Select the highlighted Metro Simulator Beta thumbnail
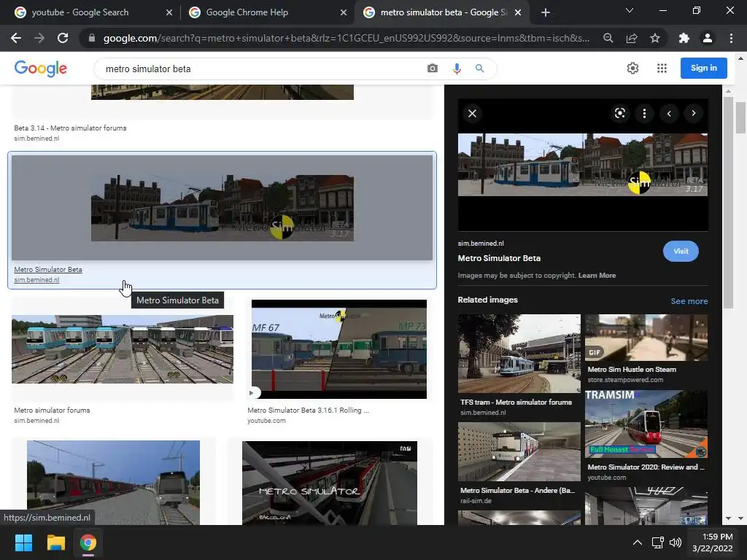 [222, 208]
